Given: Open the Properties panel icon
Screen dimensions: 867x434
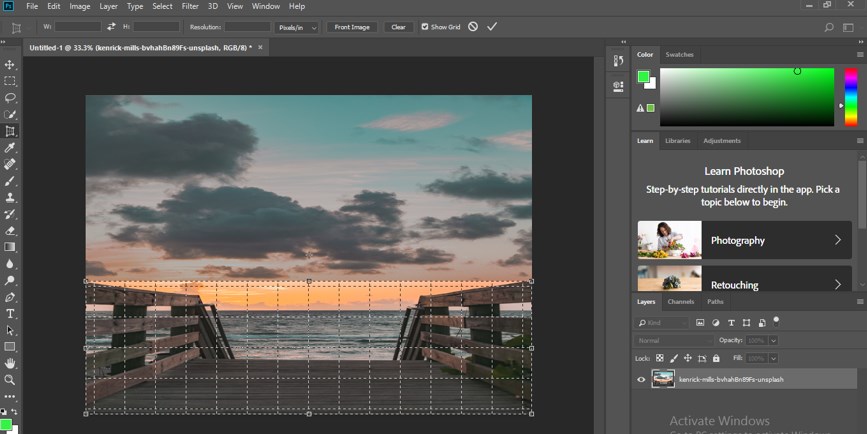Looking at the screenshot, I should [619, 86].
